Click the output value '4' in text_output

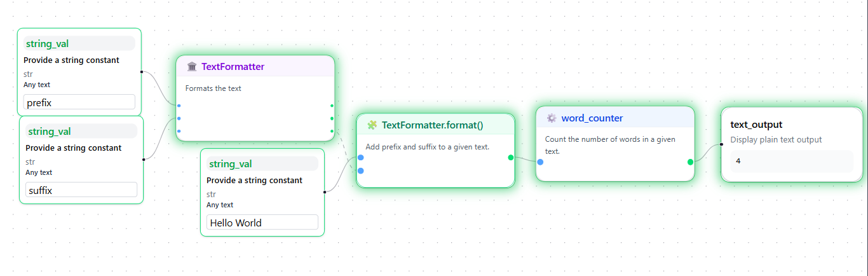pos(738,162)
